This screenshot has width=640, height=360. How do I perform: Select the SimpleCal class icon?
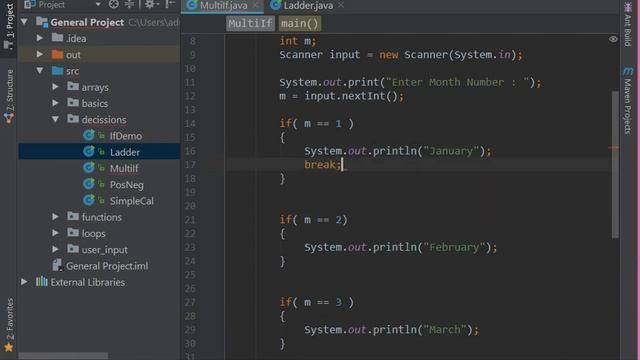89,200
